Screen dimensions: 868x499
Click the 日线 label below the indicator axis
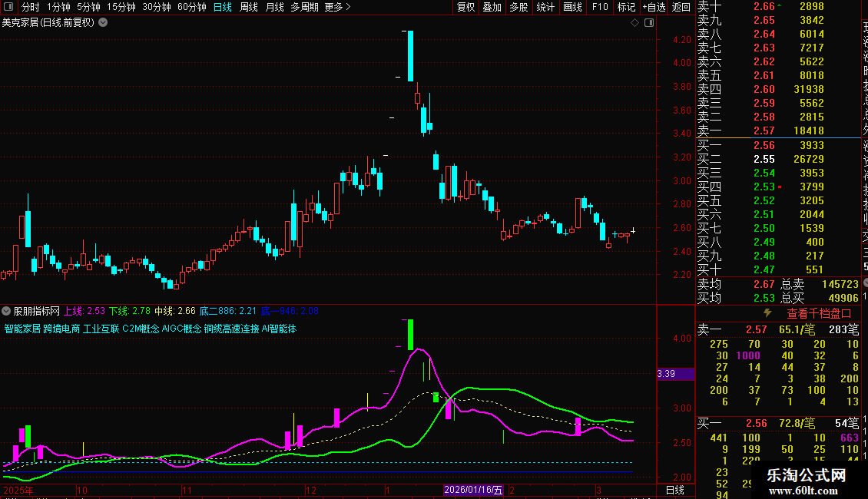[674, 490]
